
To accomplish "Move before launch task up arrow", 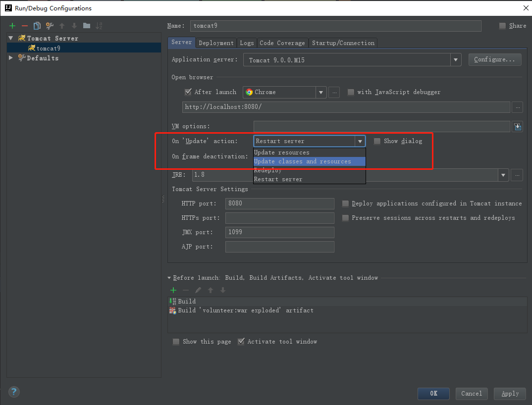I will 211,290.
